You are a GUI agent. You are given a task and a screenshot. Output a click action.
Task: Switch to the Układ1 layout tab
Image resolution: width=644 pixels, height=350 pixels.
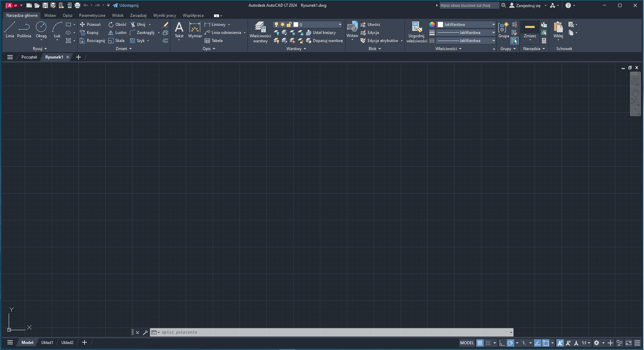pyautogui.click(x=47, y=343)
